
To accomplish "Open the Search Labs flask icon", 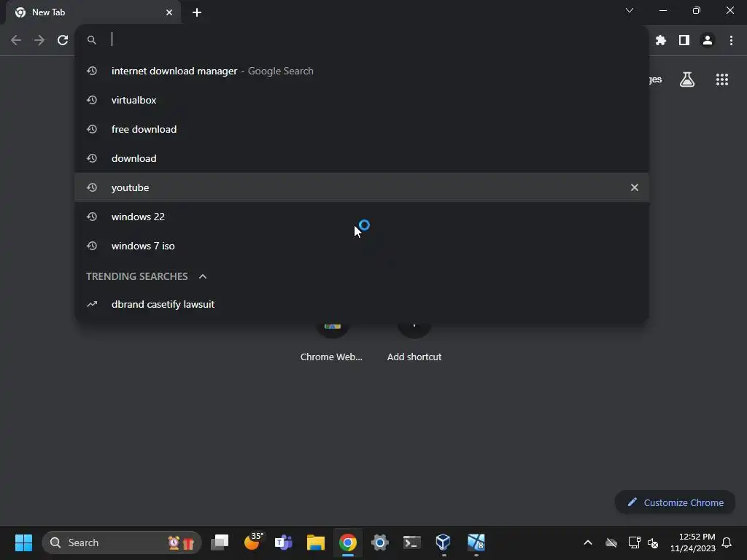I will click(x=687, y=79).
